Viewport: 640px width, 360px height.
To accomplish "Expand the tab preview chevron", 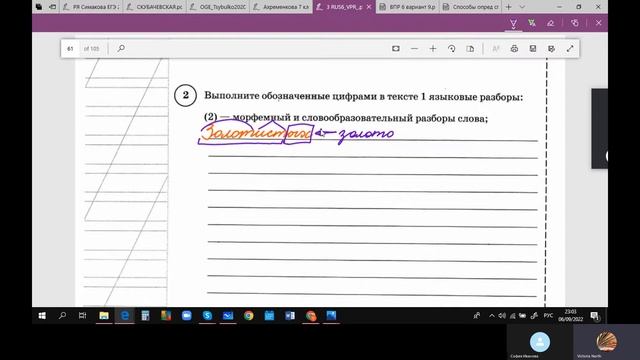I will point(522,7).
